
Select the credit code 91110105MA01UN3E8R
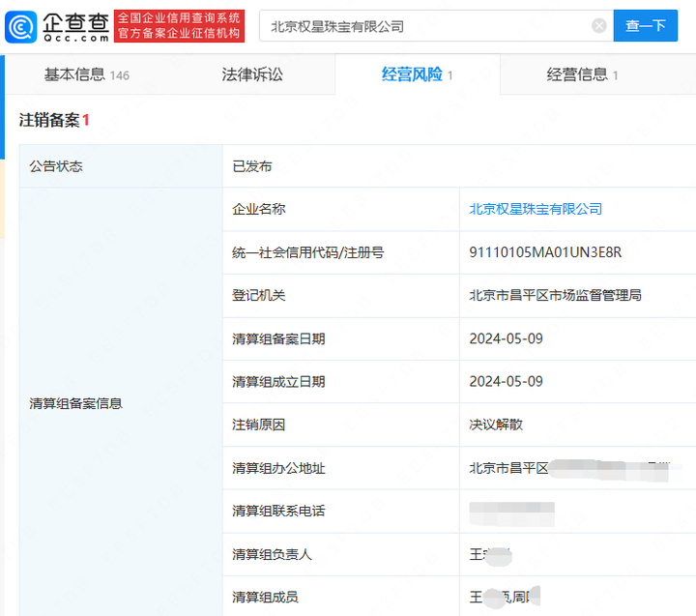[545, 252]
